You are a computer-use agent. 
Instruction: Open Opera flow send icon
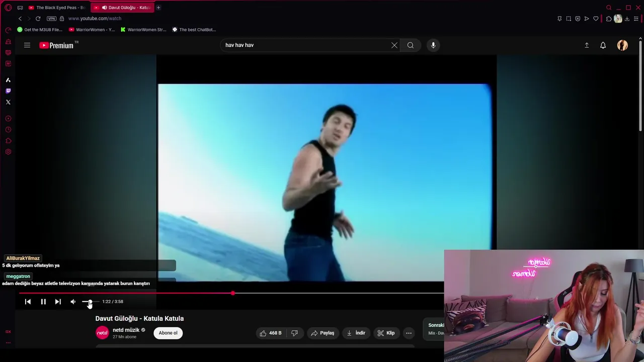587,19
